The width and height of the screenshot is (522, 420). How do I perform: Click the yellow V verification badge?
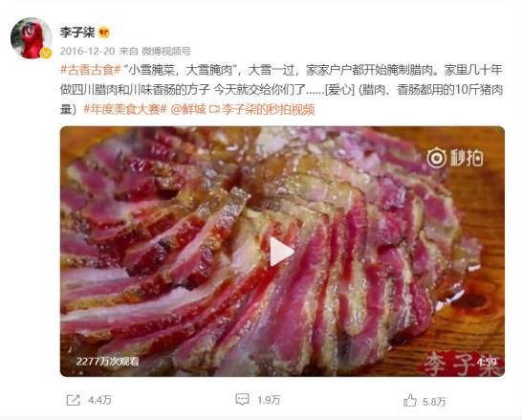tap(46, 53)
